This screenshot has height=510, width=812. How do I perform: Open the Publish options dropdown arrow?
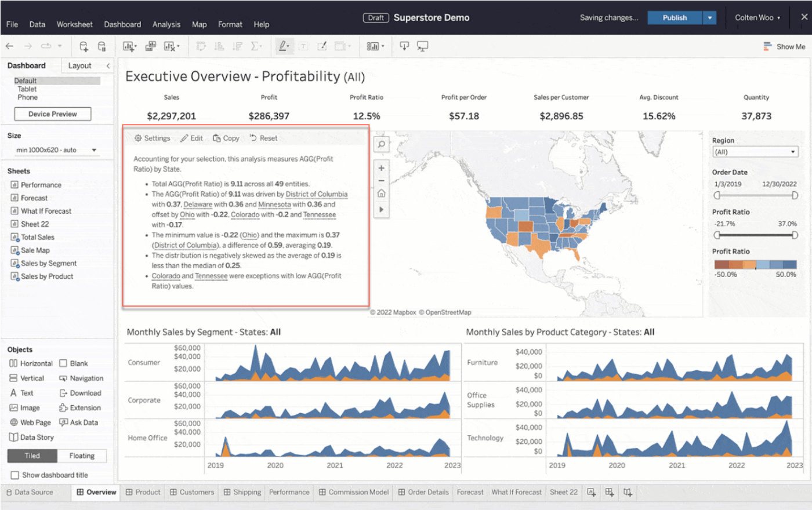tap(710, 18)
